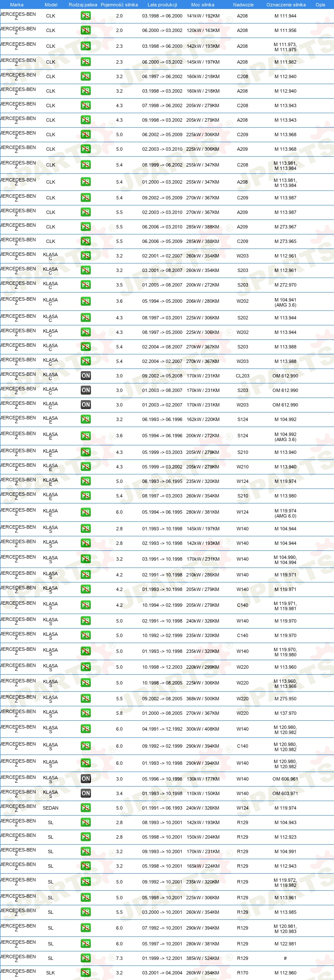The image size is (334, 980).
Task: Select petrol icon in SL 7.3 row
Action: coord(86,958)
